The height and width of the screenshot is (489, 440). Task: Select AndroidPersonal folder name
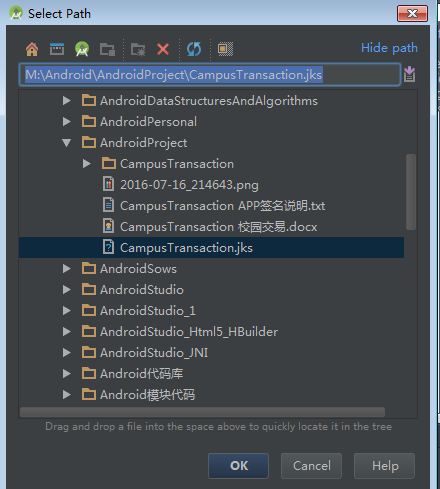[148, 122]
